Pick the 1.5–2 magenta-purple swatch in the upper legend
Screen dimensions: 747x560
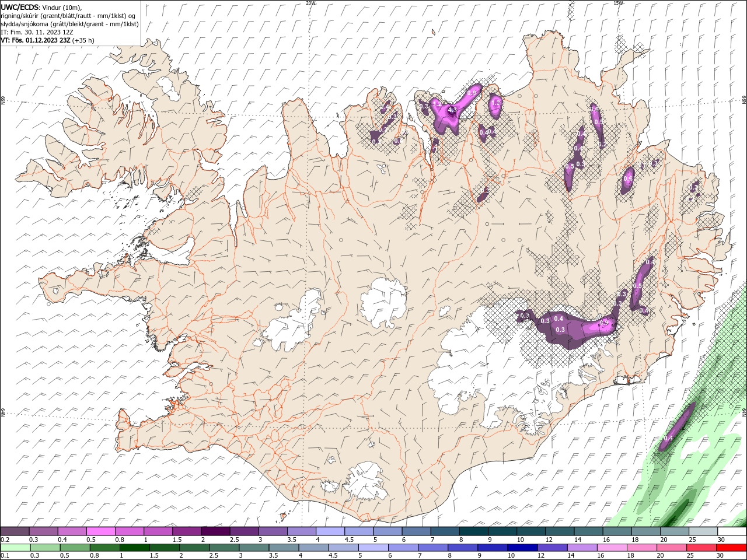(187, 531)
